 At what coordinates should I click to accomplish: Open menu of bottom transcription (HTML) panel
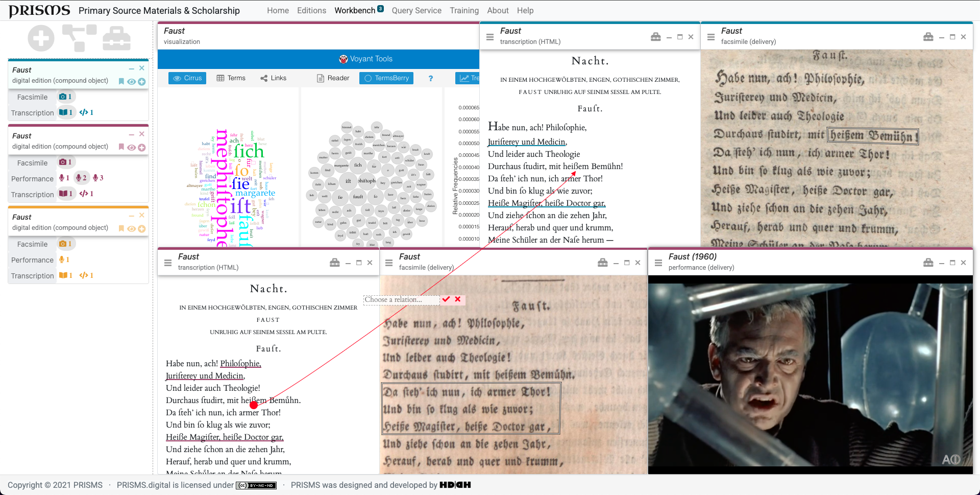point(168,263)
